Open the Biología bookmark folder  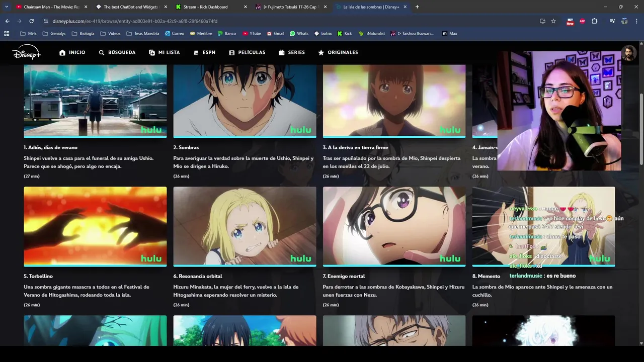[x=84, y=33]
